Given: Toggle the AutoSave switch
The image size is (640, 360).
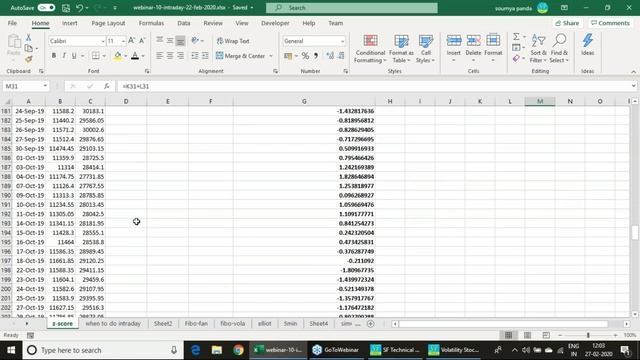Looking at the screenshot, I should tap(46, 8).
